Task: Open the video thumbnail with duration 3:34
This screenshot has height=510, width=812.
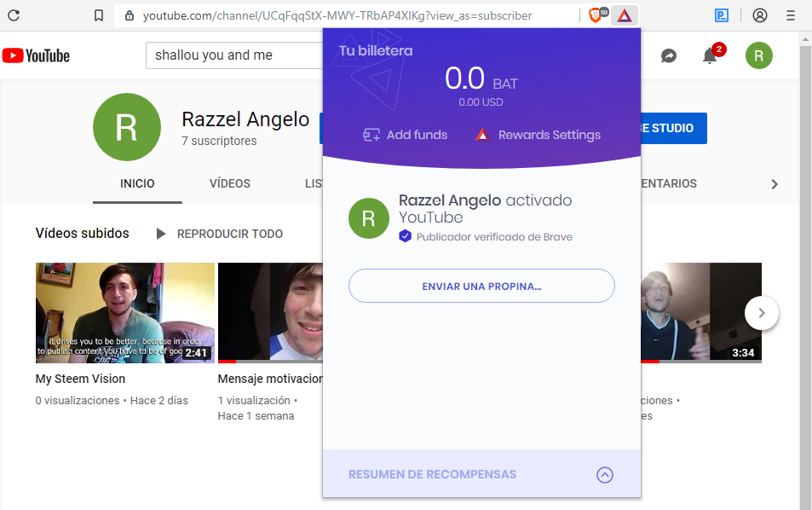Action: coord(701,312)
